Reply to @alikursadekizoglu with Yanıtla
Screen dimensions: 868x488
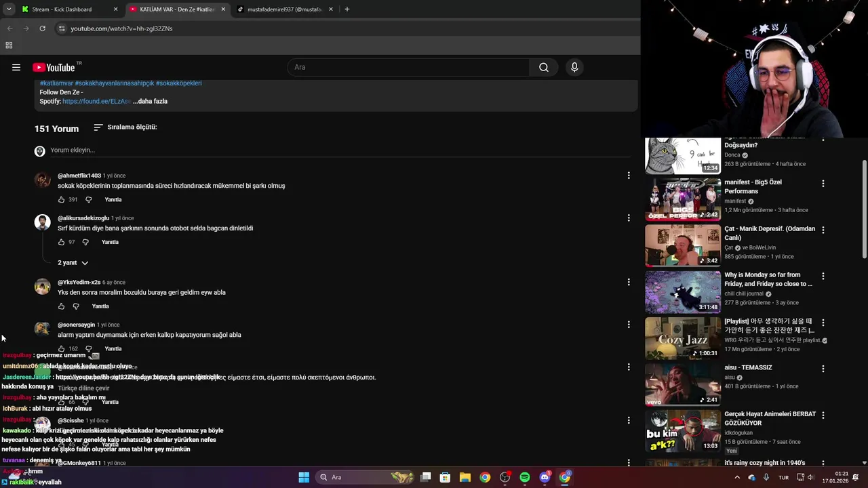coord(110,242)
